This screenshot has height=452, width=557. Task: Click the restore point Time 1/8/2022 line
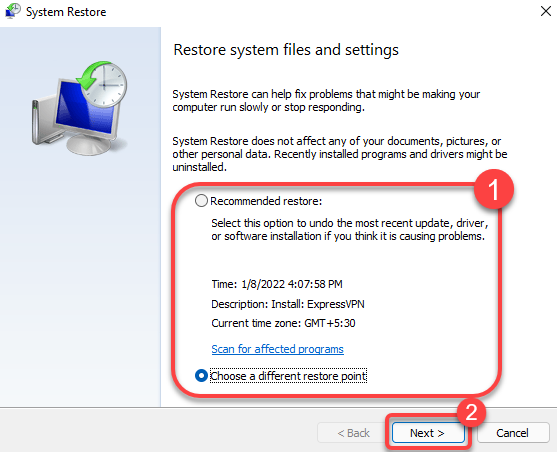(x=277, y=284)
